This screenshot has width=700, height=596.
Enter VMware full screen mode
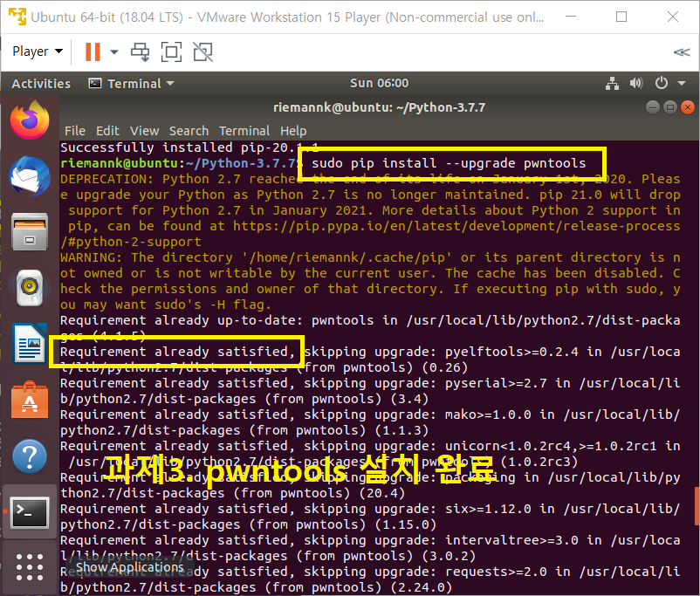171,51
